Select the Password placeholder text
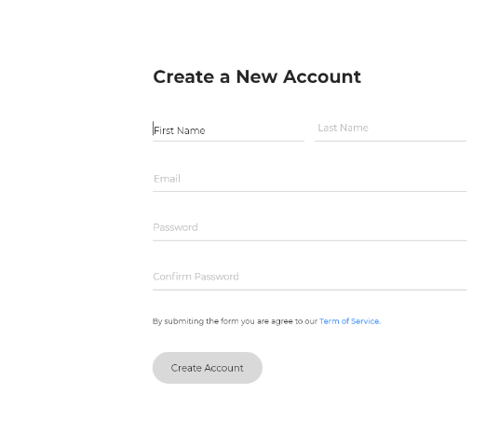The width and height of the screenshot is (499, 448). 175,227
